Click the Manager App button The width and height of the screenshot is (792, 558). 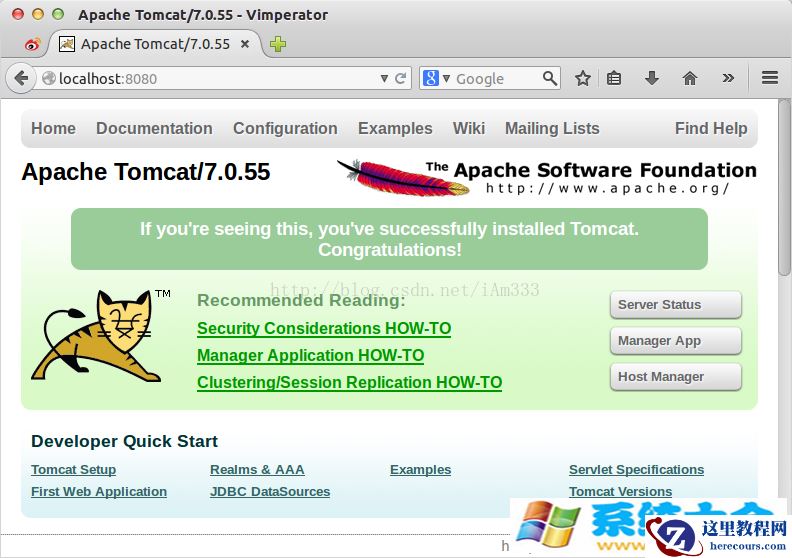(675, 341)
